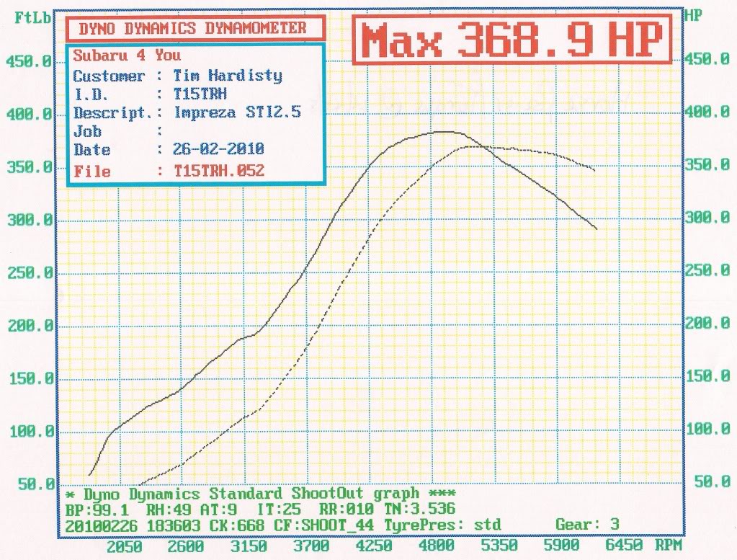Click the 'Job' field label

click(x=87, y=131)
